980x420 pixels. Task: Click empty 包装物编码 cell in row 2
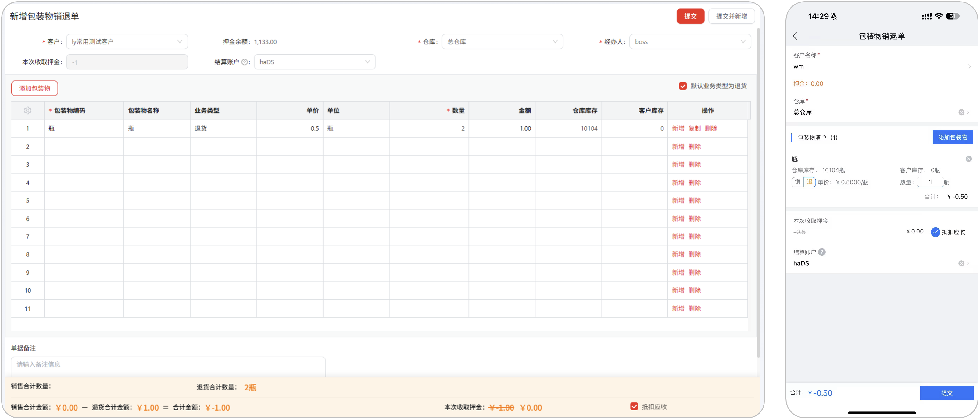pos(84,147)
